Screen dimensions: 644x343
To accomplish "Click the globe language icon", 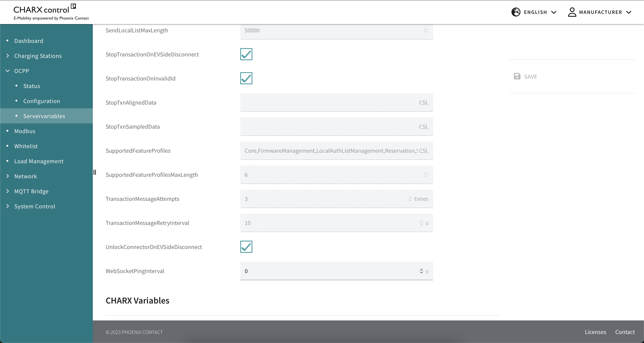I will tap(516, 12).
